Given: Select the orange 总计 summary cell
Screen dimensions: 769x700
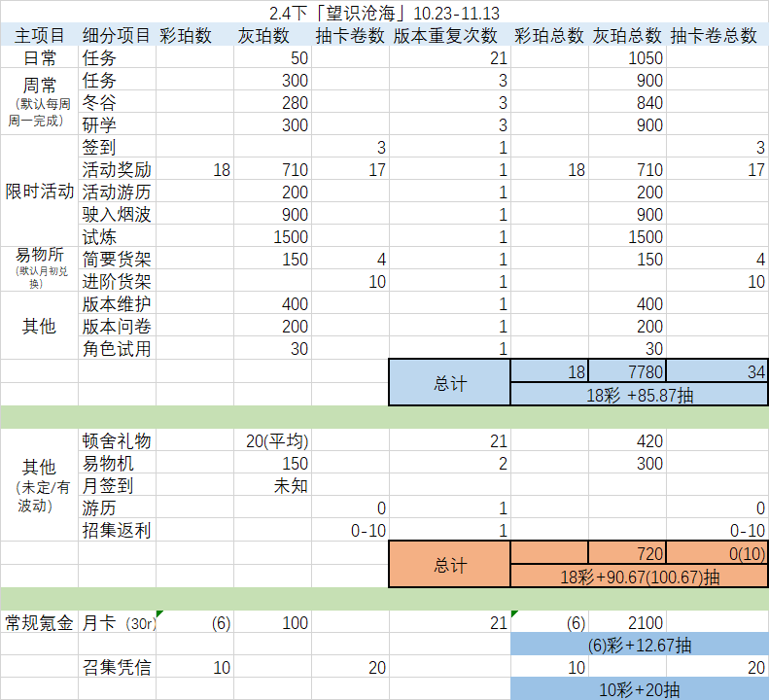Looking at the screenshot, I should click(450, 565).
